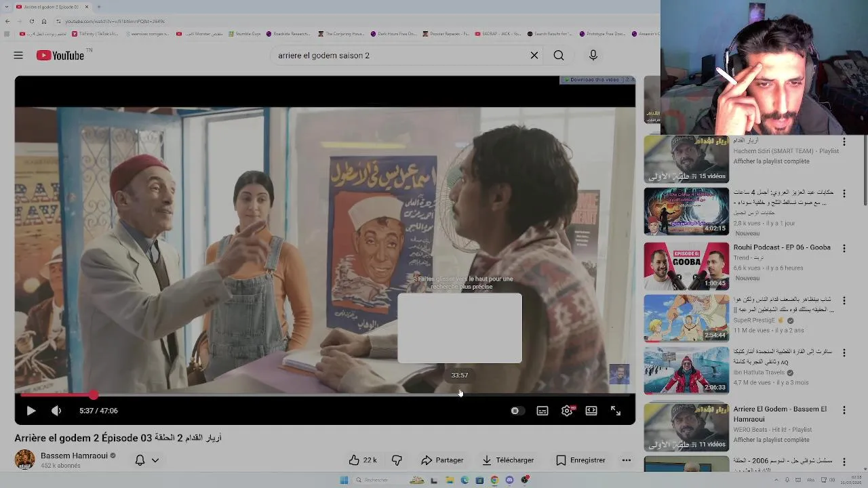Save video with Enregistrer button
The height and width of the screenshot is (488, 868).
click(580, 460)
